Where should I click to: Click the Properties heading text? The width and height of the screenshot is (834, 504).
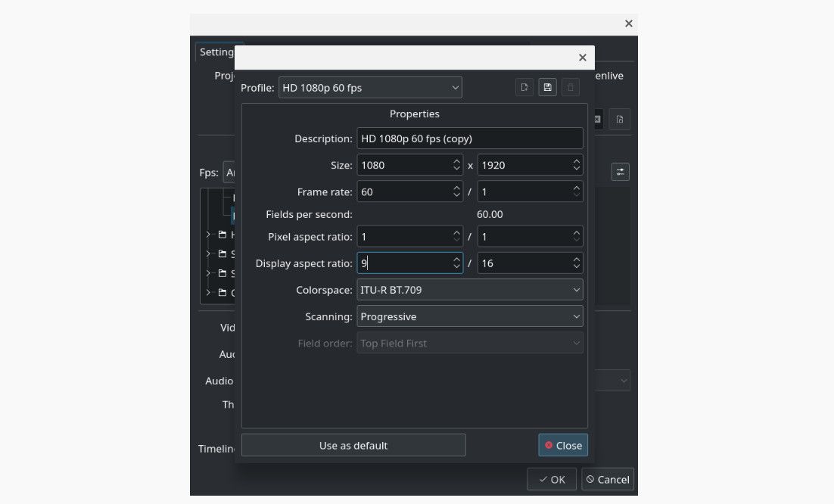pyautogui.click(x=414, y=114)
